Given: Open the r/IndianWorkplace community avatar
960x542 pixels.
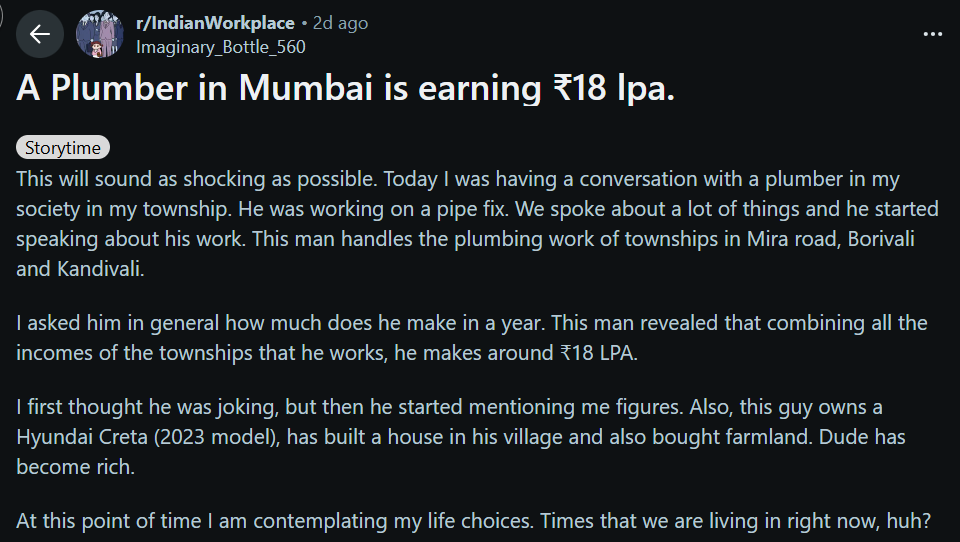Looking at the screenshot, I should pos(100,35).
